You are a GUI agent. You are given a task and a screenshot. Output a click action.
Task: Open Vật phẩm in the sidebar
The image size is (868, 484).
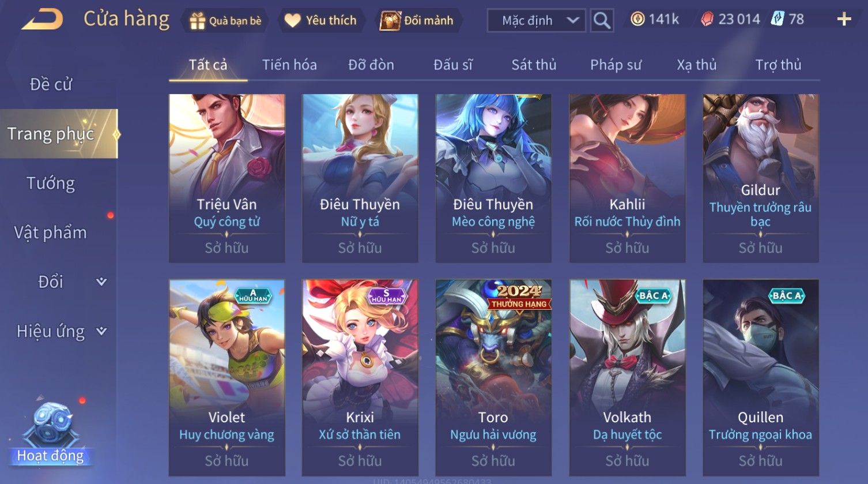point(50,233)
